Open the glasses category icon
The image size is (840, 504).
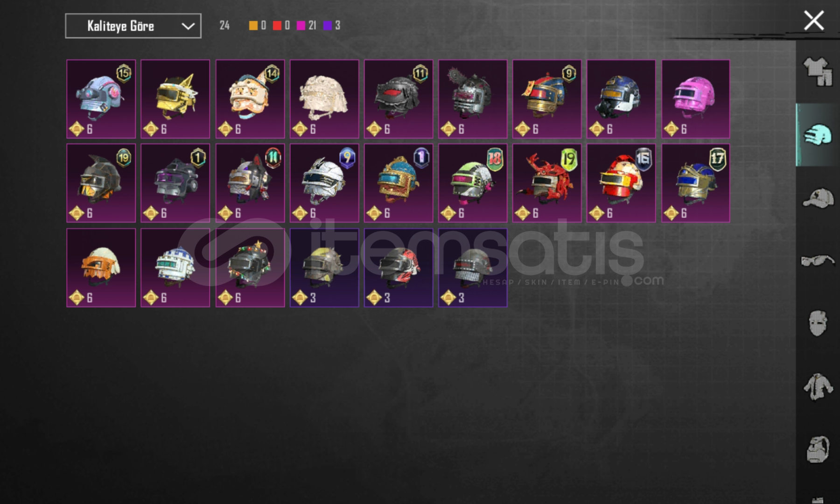818,260
